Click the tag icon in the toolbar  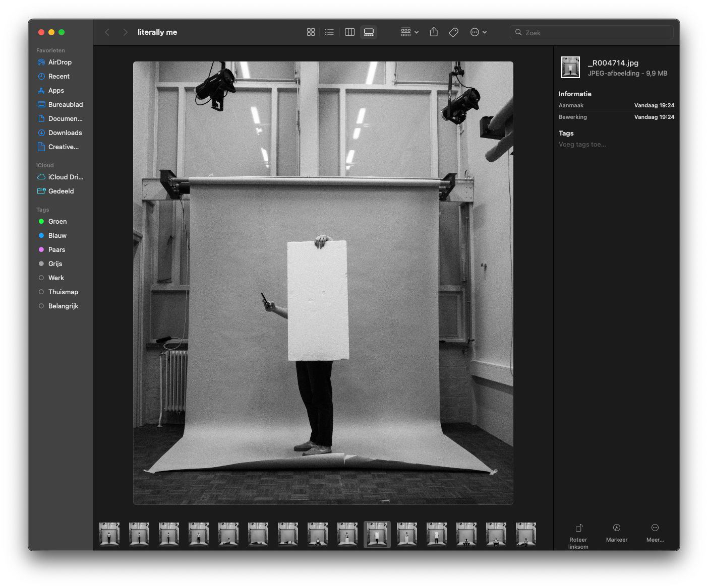(x=453, y=32)
